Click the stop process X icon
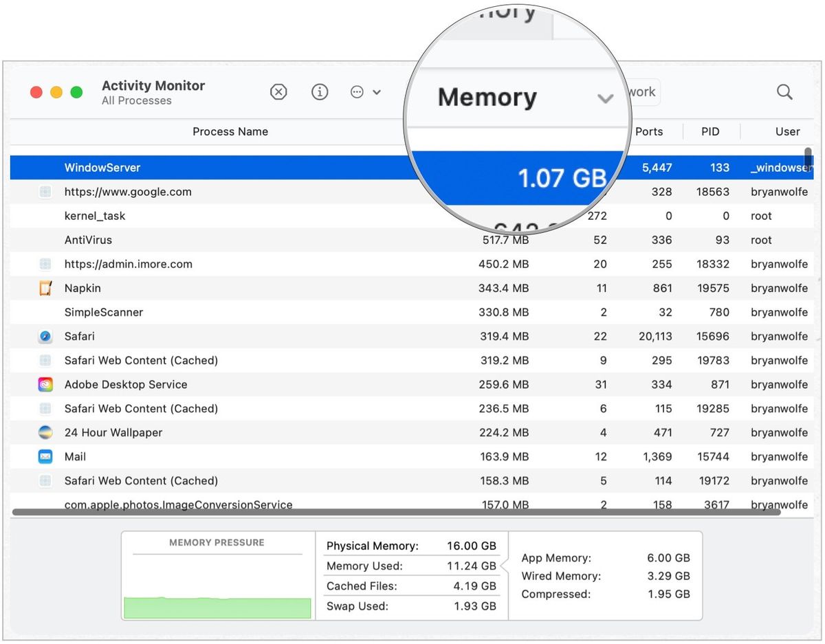The image size is (825, 644). (278, 92)
